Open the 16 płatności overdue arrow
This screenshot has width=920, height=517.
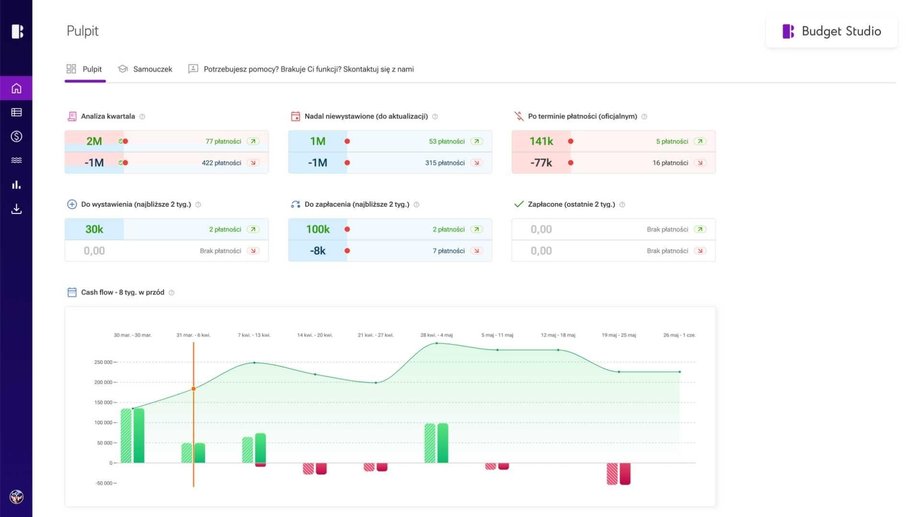[700, 162]
